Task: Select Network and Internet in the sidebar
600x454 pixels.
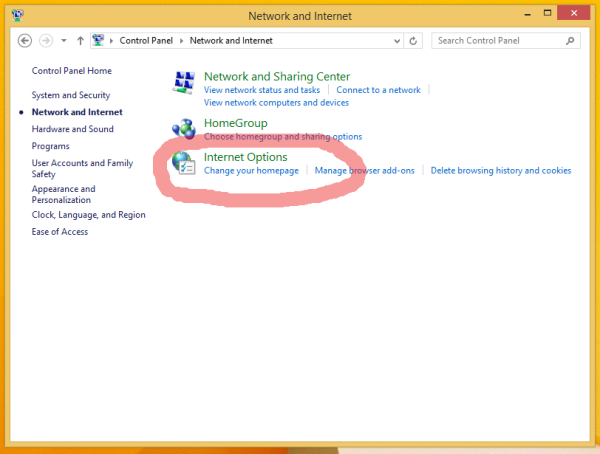Action: [x=77, y=112]
